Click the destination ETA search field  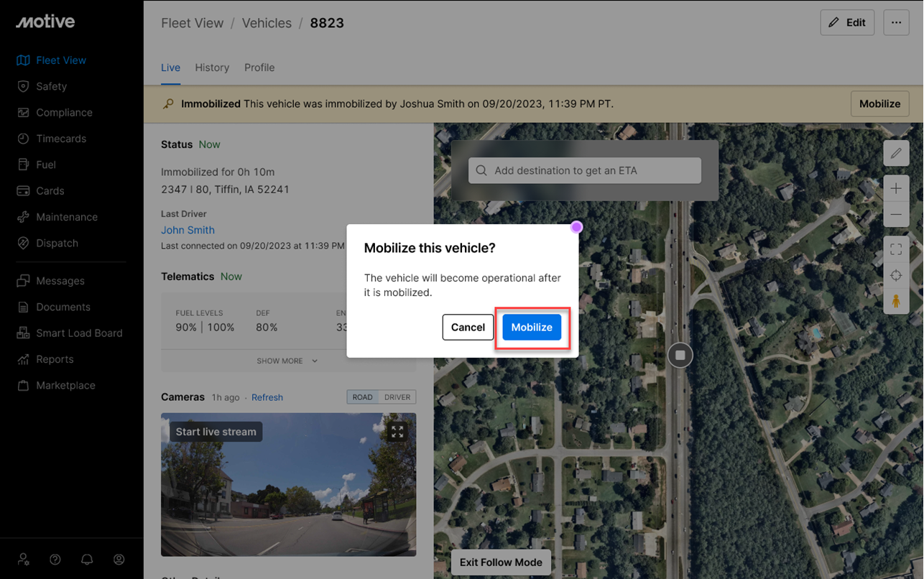(584, 171)
